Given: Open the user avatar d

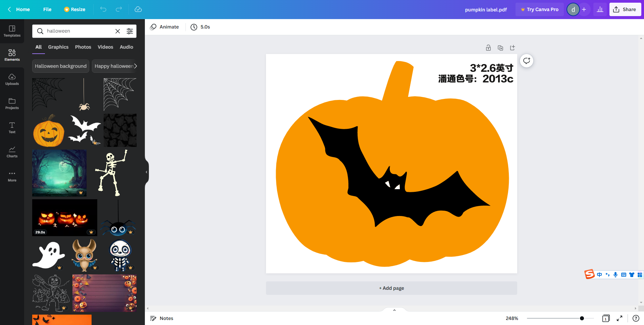Looking at the screenshot, I should pos(573,9).
